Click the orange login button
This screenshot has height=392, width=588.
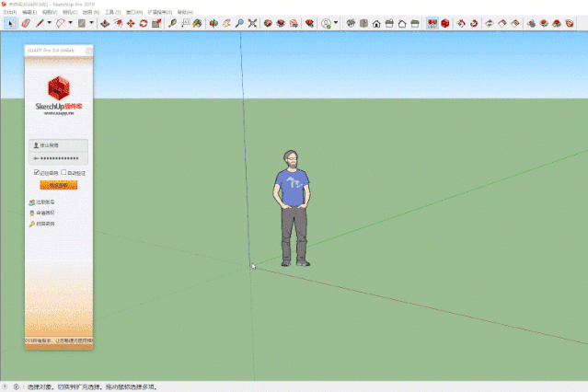tap(59, 185)
